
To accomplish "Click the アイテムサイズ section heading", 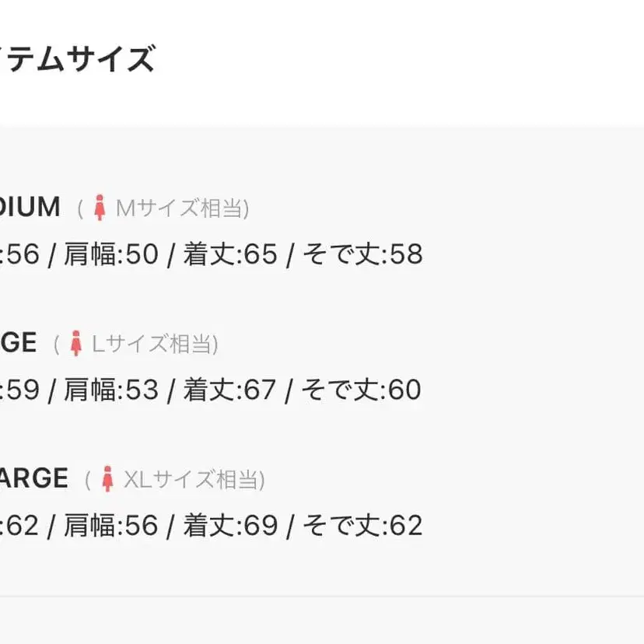I will pos(76,60).
